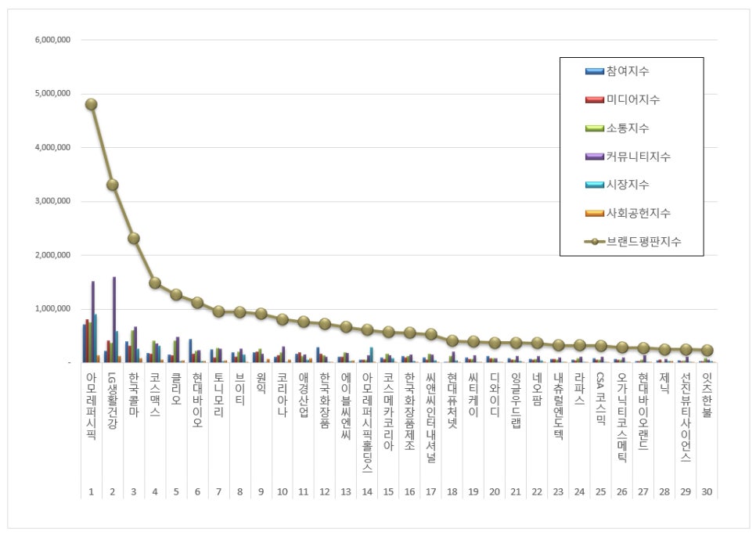Click the purple 커뮤니티지수 legend swatch
This screenshot has width=756, height=536.
pyautogui.click(x=595, y=156)
